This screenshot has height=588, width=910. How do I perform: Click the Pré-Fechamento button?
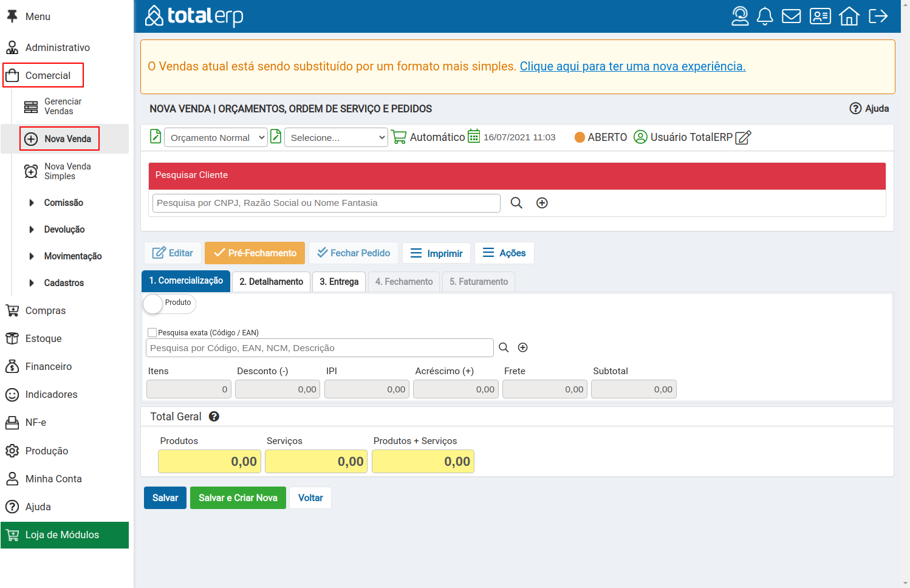pyautogui.click(x=255, y=253)
